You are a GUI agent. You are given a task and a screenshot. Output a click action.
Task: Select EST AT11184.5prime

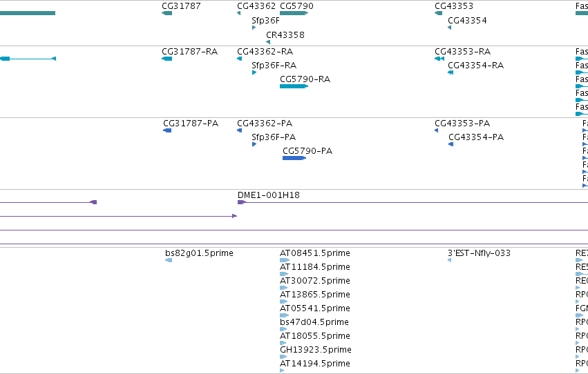coord(315,267)
